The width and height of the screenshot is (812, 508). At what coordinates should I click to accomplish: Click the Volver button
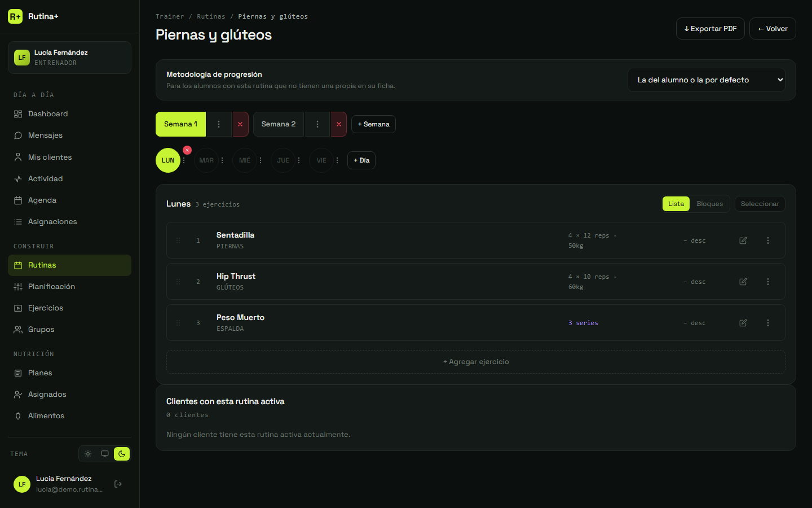773,29
